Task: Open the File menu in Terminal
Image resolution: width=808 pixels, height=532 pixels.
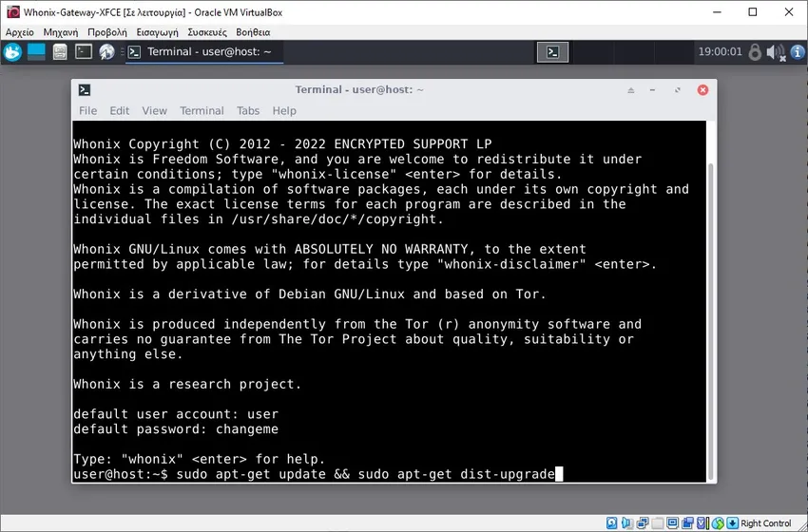Action: pyautogui.click(x=87, y=111)
